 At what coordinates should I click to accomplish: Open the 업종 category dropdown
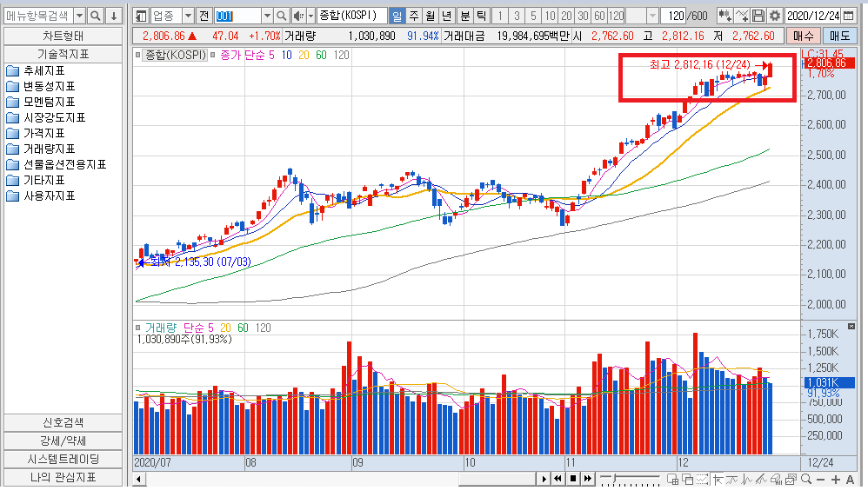click(x=188, y=16)
